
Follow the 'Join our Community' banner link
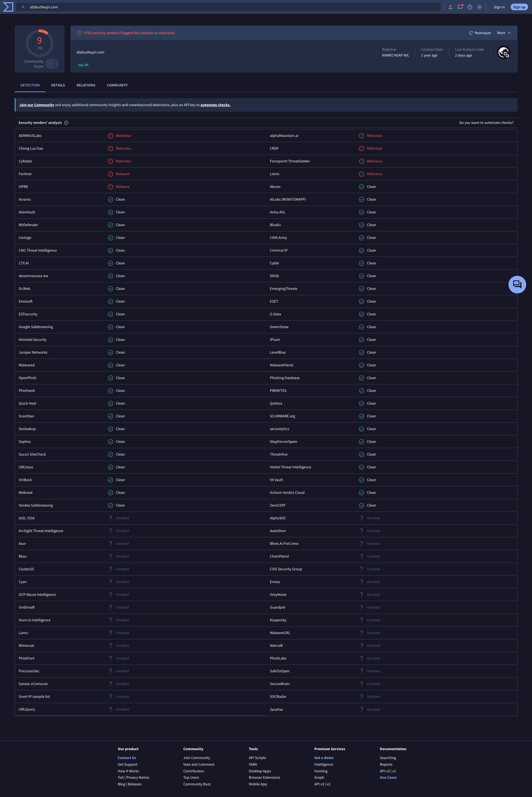37,105
